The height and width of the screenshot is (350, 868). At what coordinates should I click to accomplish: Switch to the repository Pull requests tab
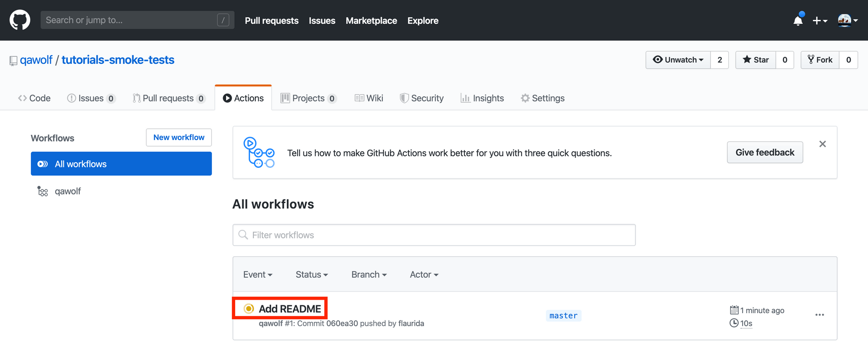(169, 98)
